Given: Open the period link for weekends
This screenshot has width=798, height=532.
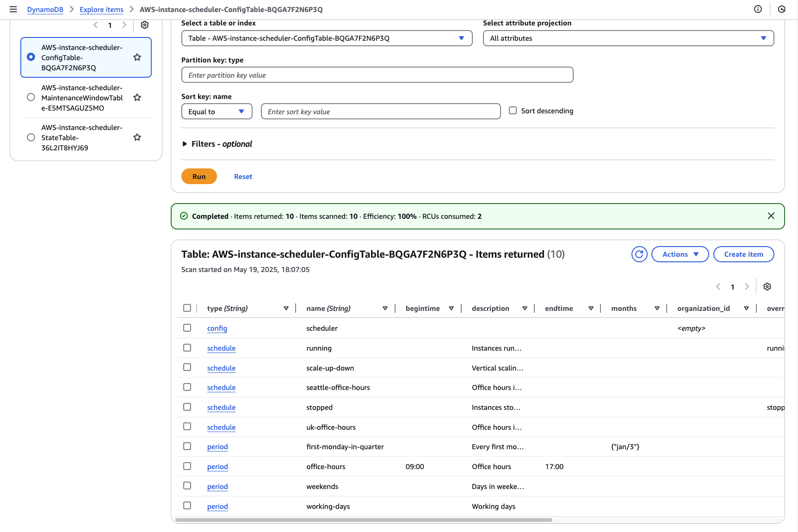Looking at the screenshot, I should (217, 487).
